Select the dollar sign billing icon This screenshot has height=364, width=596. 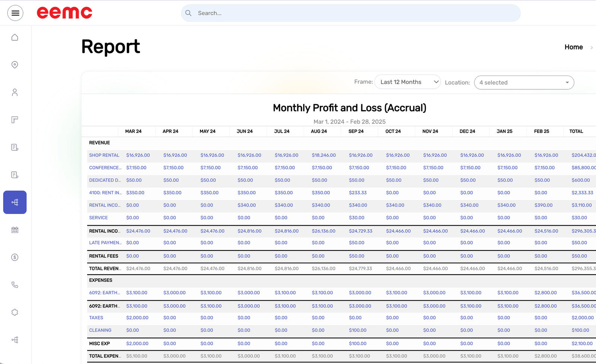coord(15,258)
